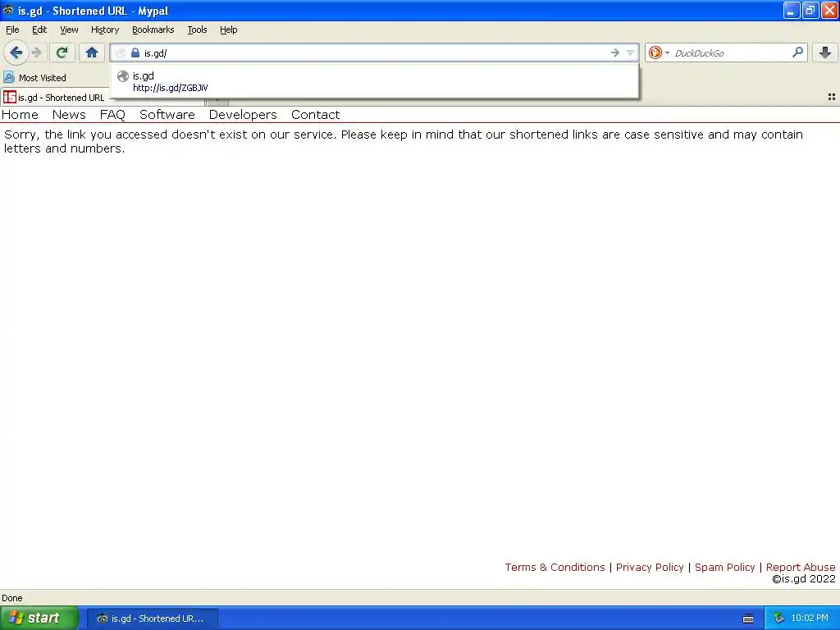Viewport: 840px width, 630px height.
Task: Open the DuckDuckGo search engine selector
Action: pos(659,52)
